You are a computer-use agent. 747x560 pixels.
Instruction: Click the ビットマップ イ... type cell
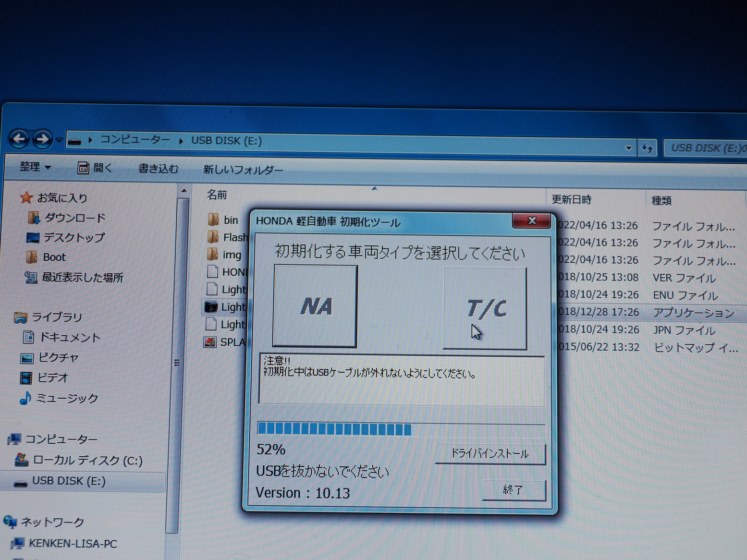point(696,348)
